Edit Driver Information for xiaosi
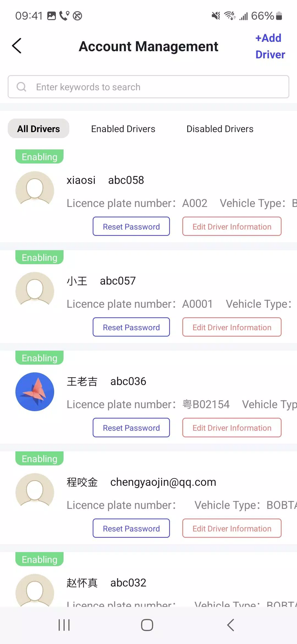 [232, 227]
